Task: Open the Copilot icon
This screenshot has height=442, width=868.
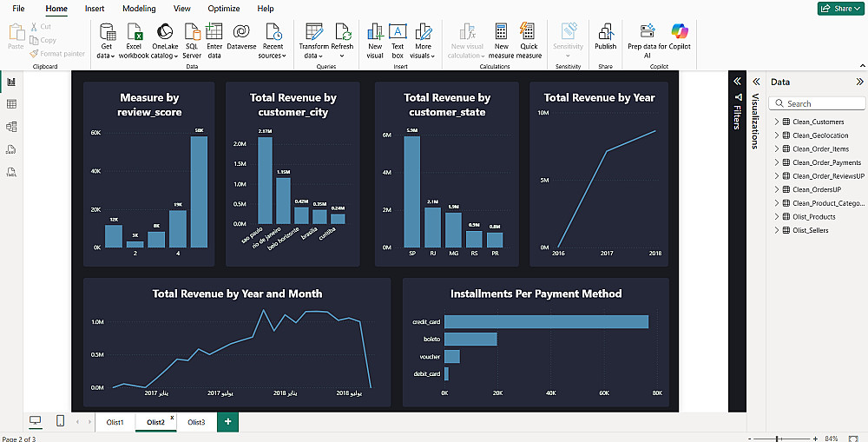Action: (679, 31)
